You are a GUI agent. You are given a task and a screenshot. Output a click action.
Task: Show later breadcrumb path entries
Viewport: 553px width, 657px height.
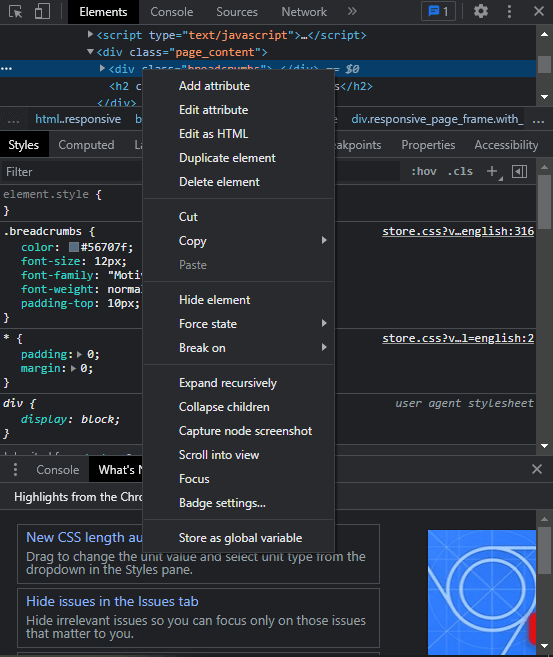[x=538, y=119]
